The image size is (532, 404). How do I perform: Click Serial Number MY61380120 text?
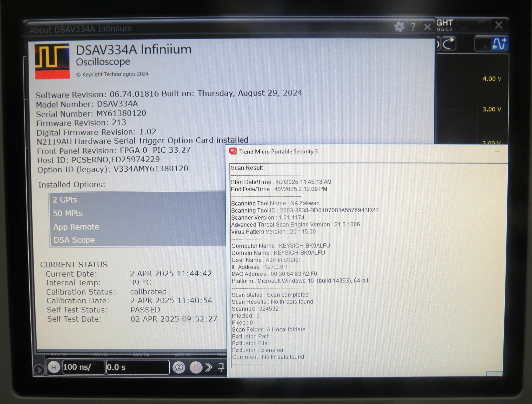tap(91, 114)
